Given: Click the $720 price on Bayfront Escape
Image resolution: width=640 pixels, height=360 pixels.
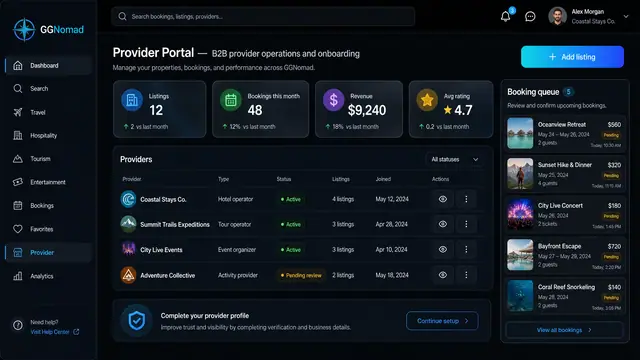Looking at the screenshot, I should pyautogui.click(x=614, y=247).
